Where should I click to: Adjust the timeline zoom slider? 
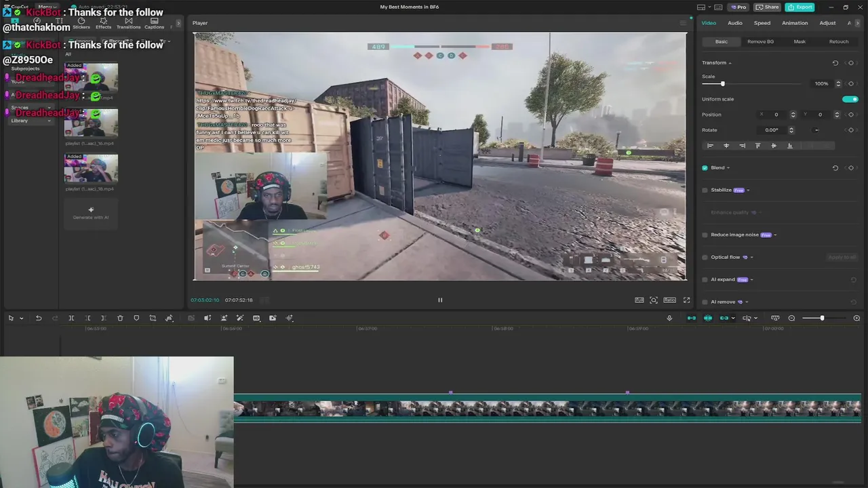(x=822, y=318)
